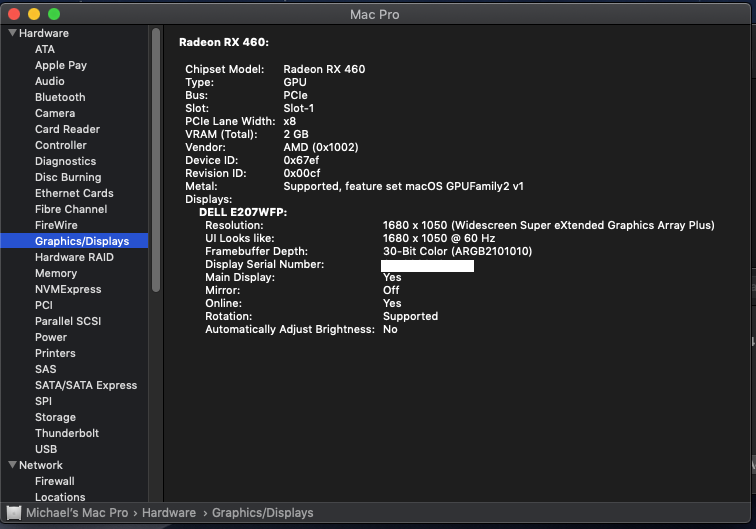Screen dimensions: 756x529
Task: Click the redacted Display Serial Number field
Action: (428, 266)
